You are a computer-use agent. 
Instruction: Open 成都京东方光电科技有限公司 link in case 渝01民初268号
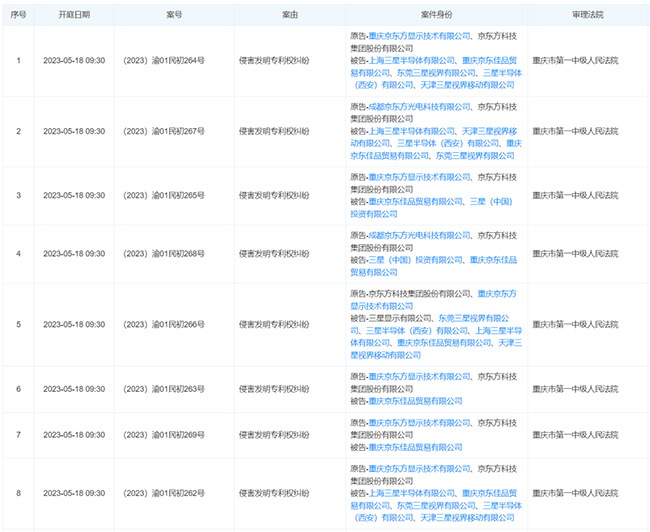click(x=420, y=236)
